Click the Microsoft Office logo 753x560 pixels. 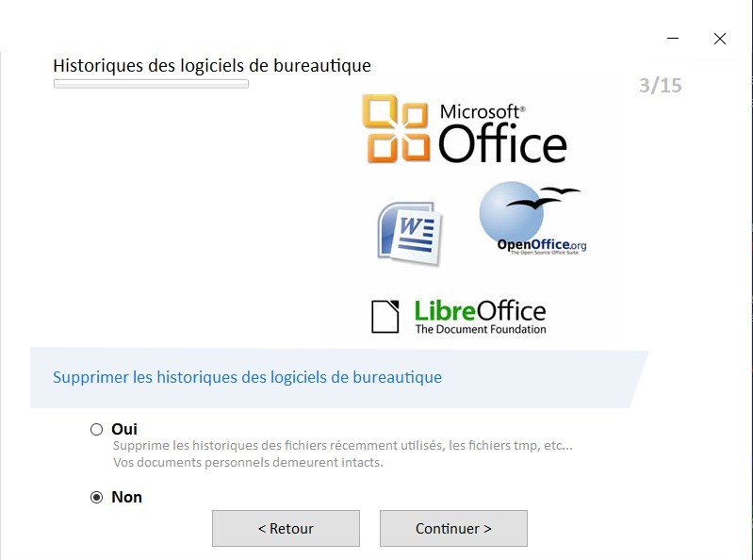pos(465,129)
